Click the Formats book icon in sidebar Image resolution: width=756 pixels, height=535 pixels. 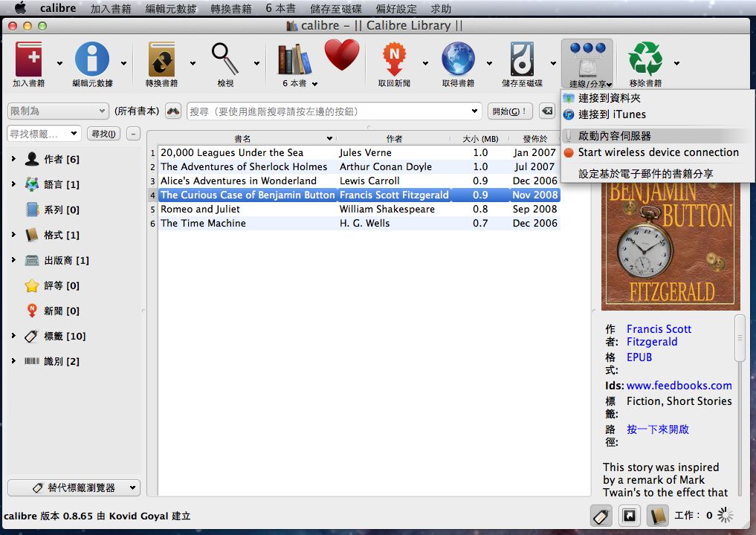[x=32, y=235]
